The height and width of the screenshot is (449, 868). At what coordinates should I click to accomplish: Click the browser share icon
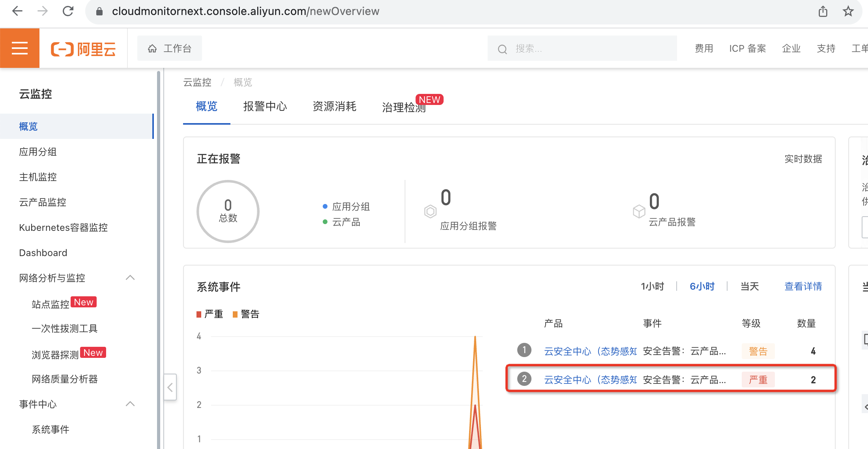coord(823,11)
